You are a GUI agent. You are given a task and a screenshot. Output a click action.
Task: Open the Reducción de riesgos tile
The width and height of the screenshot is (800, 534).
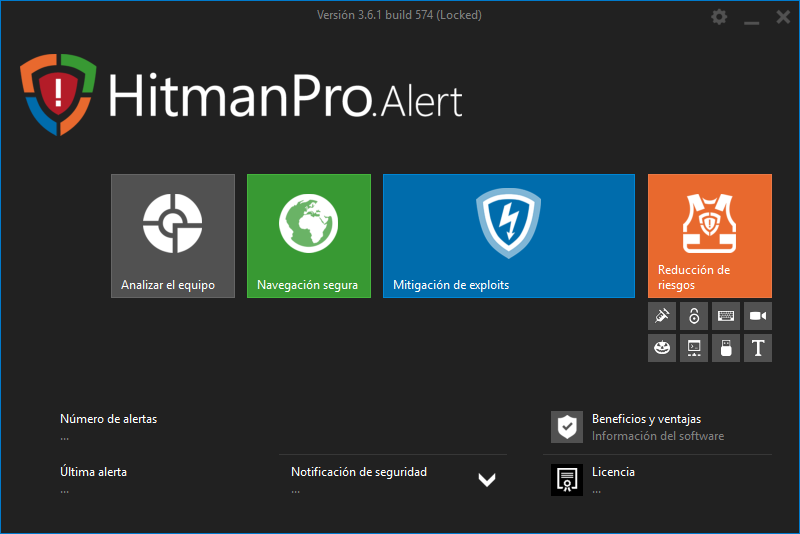710,236
